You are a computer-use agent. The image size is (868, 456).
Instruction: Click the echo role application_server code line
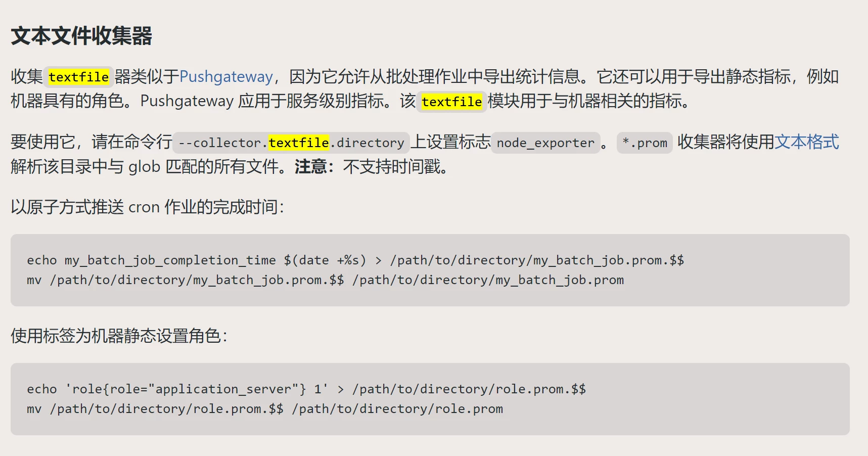pyautogui.click(x=306, y=389)
